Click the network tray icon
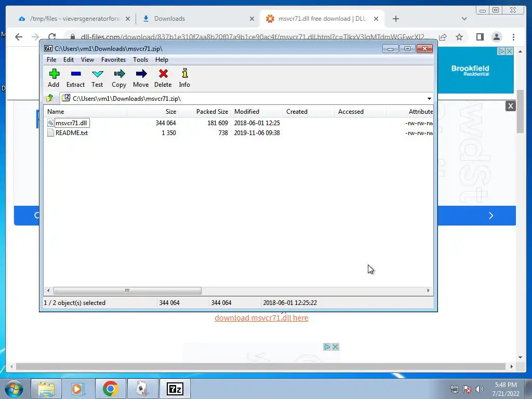532x399 pixels. 454,389
